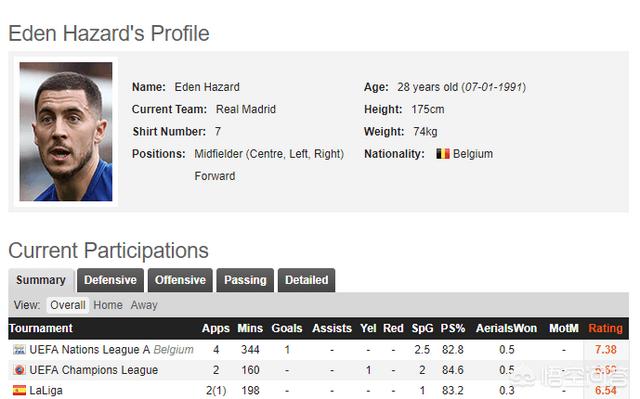
Task: Select the Overall view option
Action: tap(68, 305)
